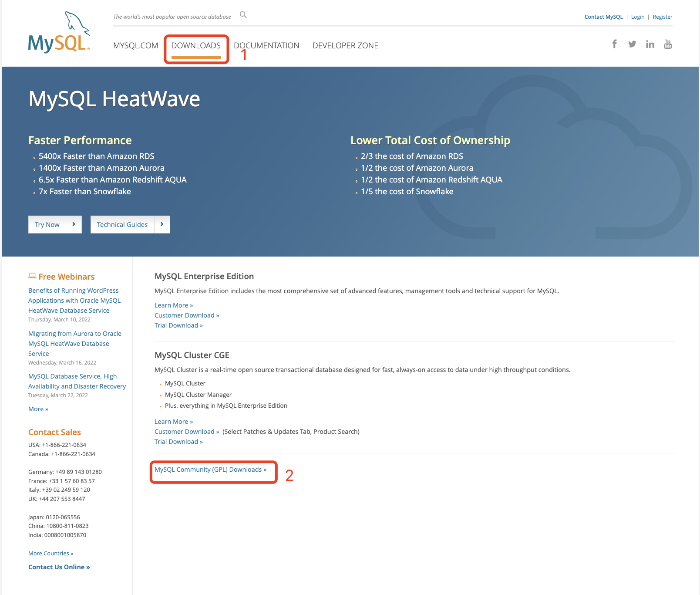Viewport: 700px width, 595px height.
Task: Open the MySQL YouTube icon
Action: [668, 44]
